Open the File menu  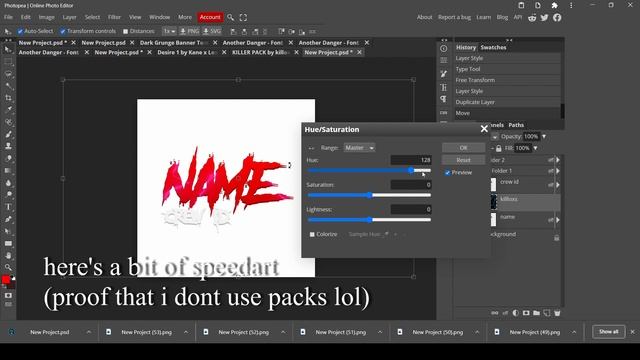(x=8, y=17)
